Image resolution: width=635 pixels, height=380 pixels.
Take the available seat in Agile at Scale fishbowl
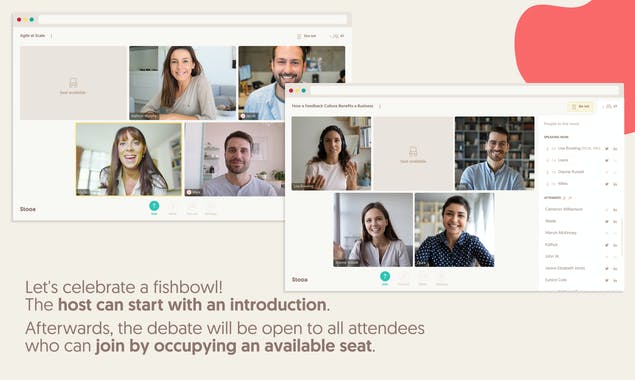73,83
